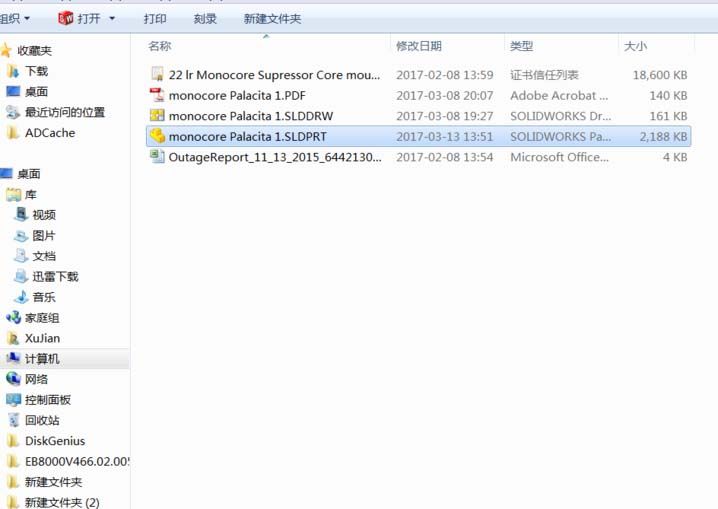Sort by 大小 column header
This screenshot has height=509, width=718.
click(x=635, y=46)
